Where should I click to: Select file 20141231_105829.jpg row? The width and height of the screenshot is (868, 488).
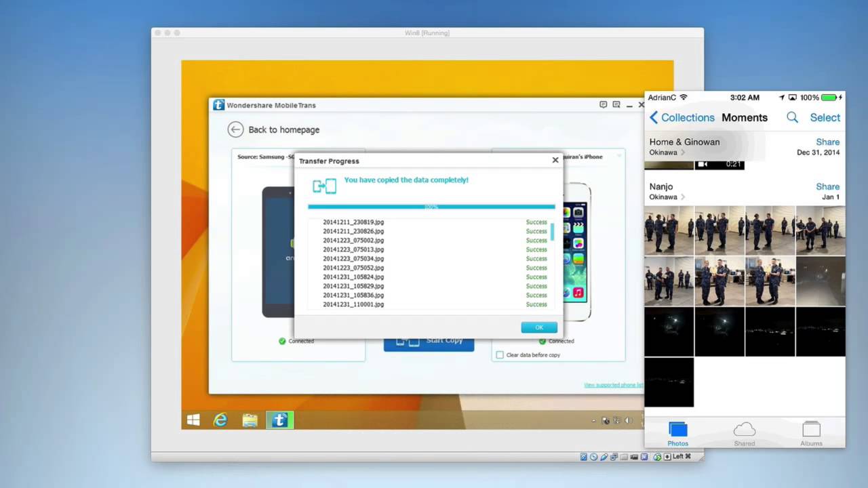[430, 286]
